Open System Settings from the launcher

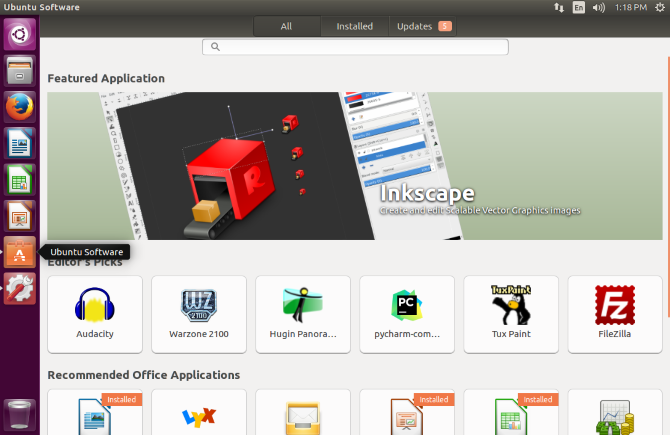pyautogui.click(x=20, y=288)
